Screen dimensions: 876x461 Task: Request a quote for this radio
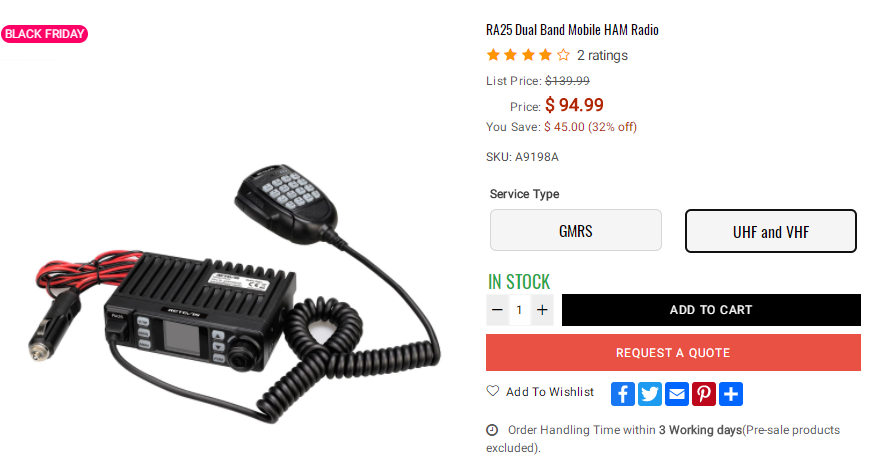click(x=673, y=353)
